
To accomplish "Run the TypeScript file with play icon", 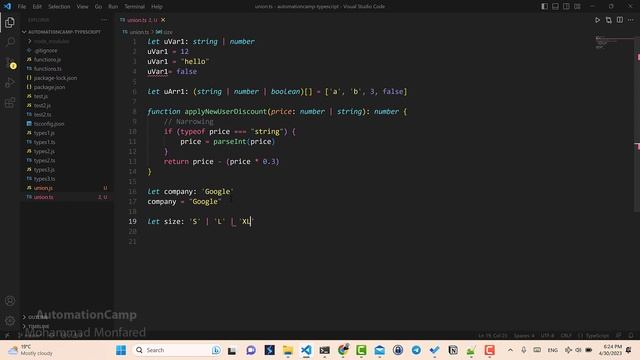I will (x=597, y=20).
